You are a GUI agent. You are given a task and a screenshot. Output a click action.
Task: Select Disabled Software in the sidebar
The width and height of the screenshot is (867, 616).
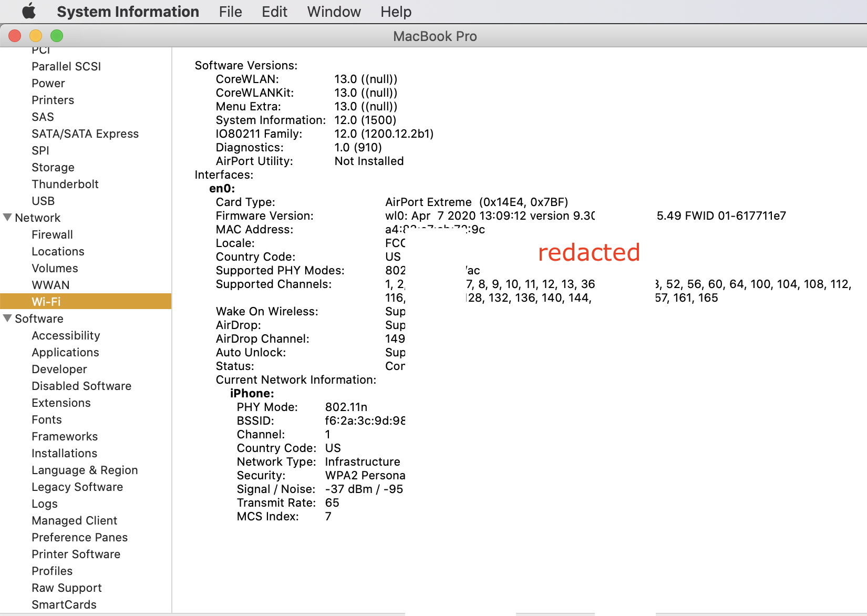[81, 386]
